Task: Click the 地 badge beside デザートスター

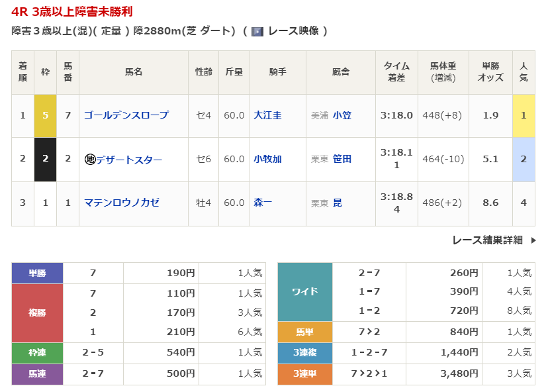Action: coord(90,160)
